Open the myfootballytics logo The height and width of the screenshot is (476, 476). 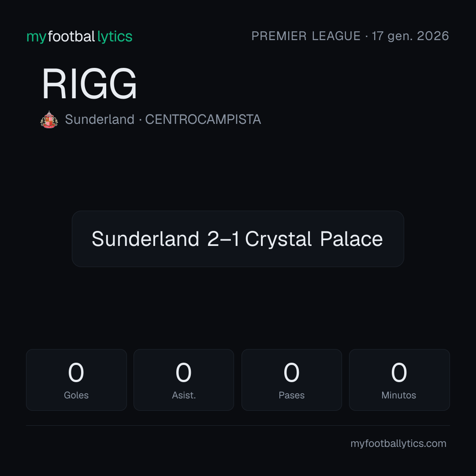[x=79, y=37]
